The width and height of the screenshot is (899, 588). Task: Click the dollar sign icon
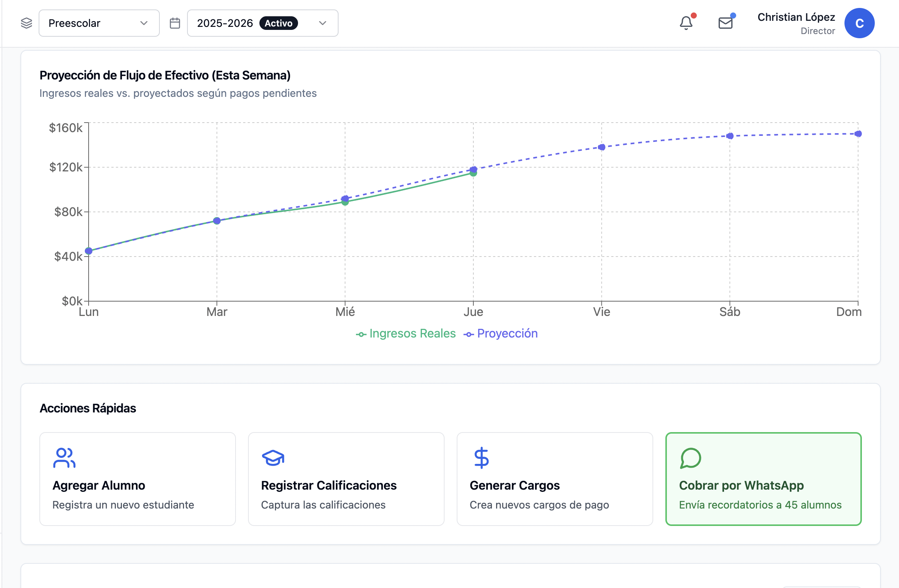point(481,458)
